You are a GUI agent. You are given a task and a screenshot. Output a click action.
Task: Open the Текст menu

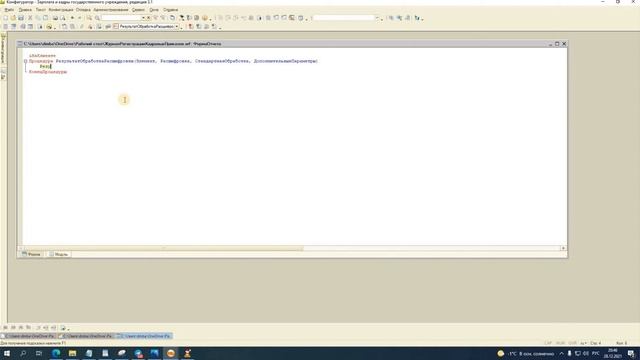pyautogui.click(x=41, y=10)
